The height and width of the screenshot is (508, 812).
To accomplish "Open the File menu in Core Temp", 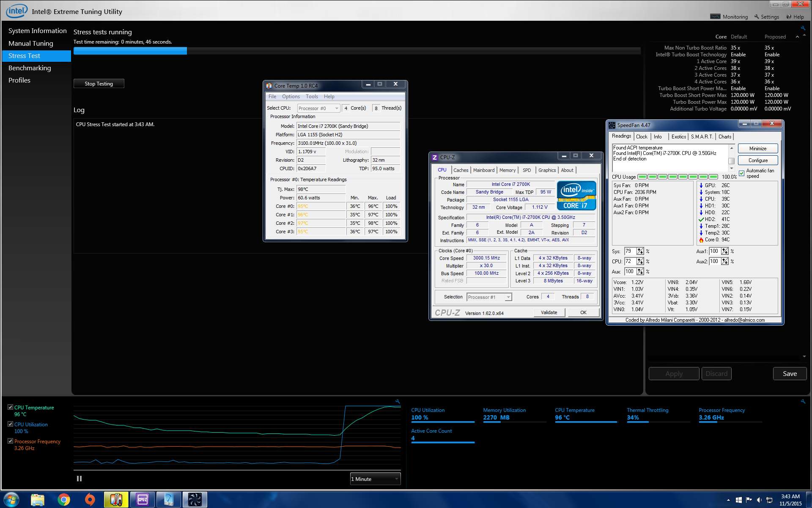I will [272, 97].
